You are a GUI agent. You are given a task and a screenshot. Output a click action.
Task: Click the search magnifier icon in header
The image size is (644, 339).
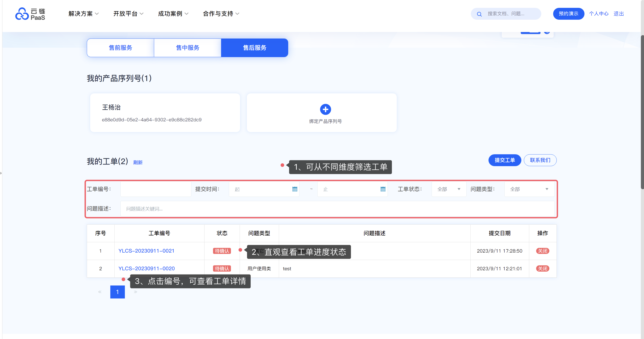coord(479,14)
